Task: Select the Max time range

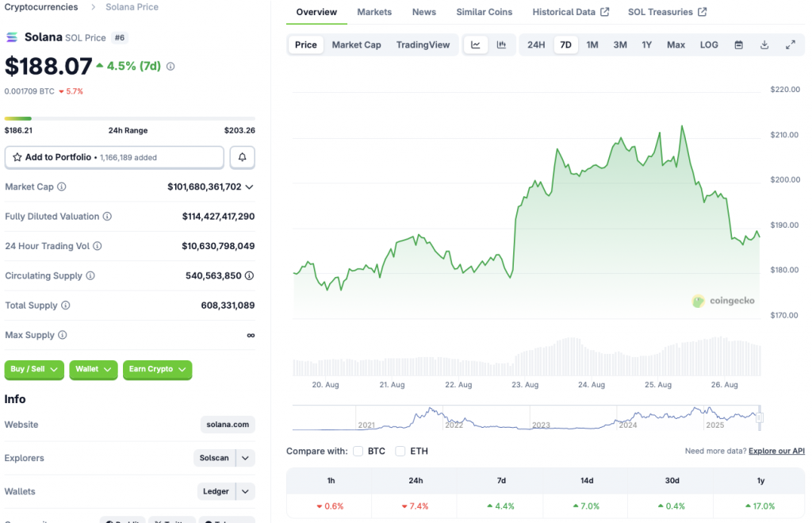Action: point(676,45)
